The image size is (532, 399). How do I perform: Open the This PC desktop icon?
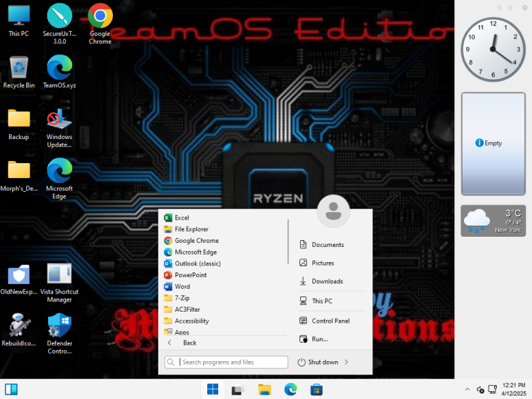[19, 21]
